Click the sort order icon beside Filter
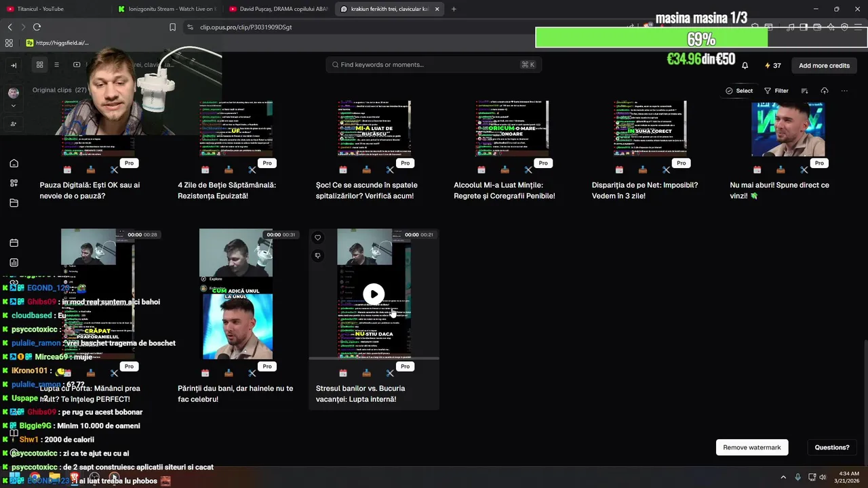The width and height of the screenshot is (868, 488). coord(804,91)
